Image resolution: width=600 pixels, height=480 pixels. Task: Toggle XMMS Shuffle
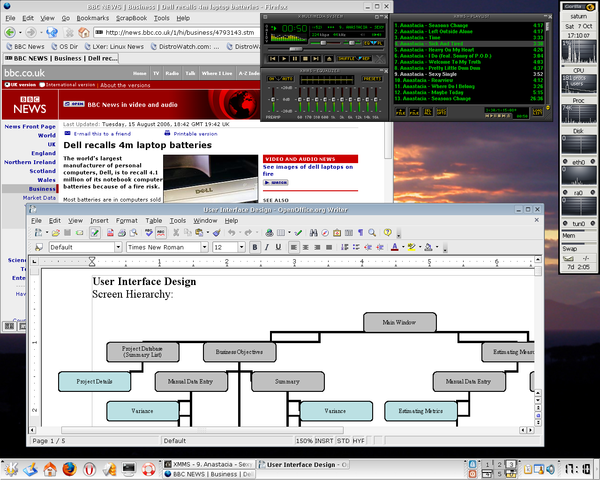(346, 59)
